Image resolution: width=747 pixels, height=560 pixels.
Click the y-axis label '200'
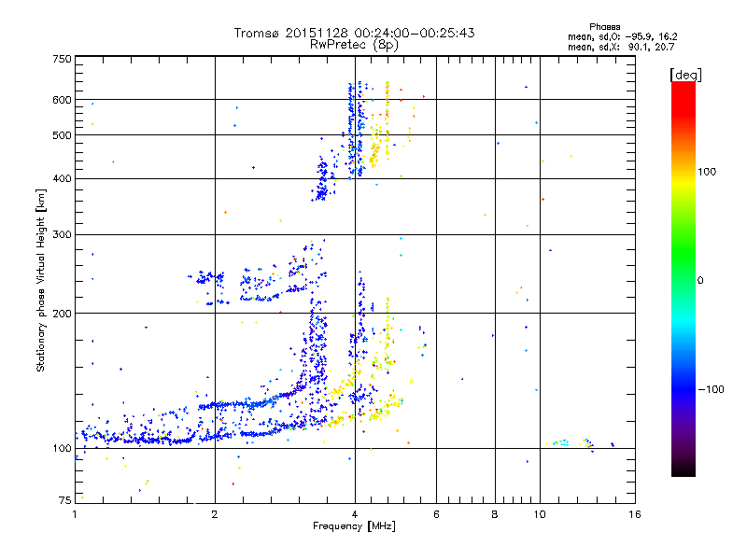(62, 314)
